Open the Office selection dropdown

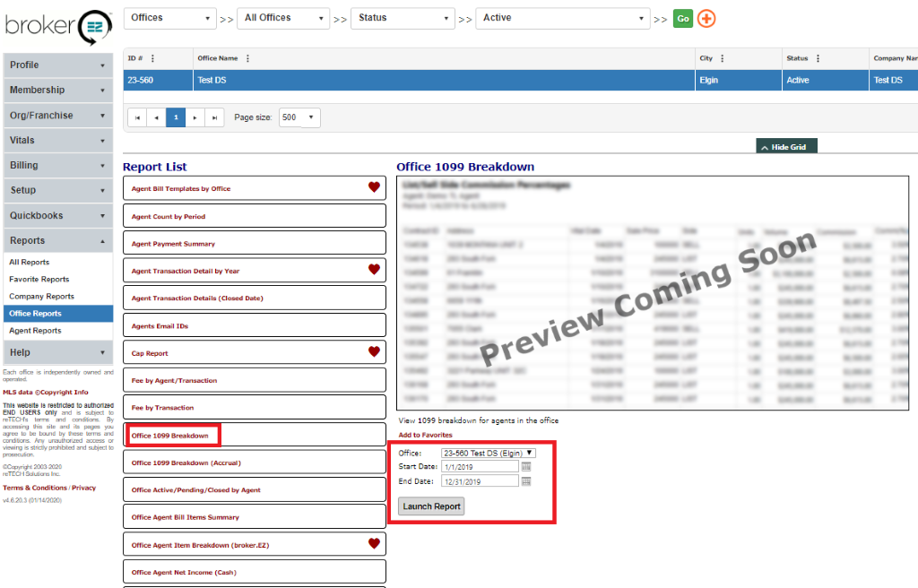coord(489,454)
